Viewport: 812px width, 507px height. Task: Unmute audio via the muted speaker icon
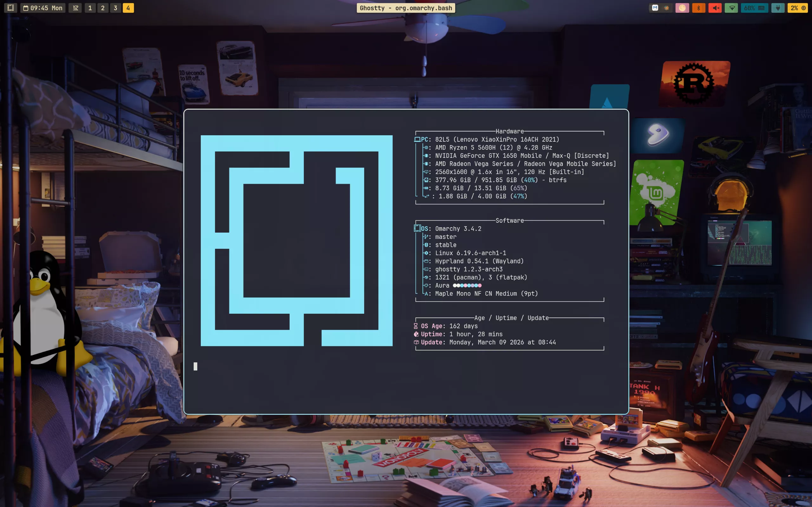[x=715, y=8]
